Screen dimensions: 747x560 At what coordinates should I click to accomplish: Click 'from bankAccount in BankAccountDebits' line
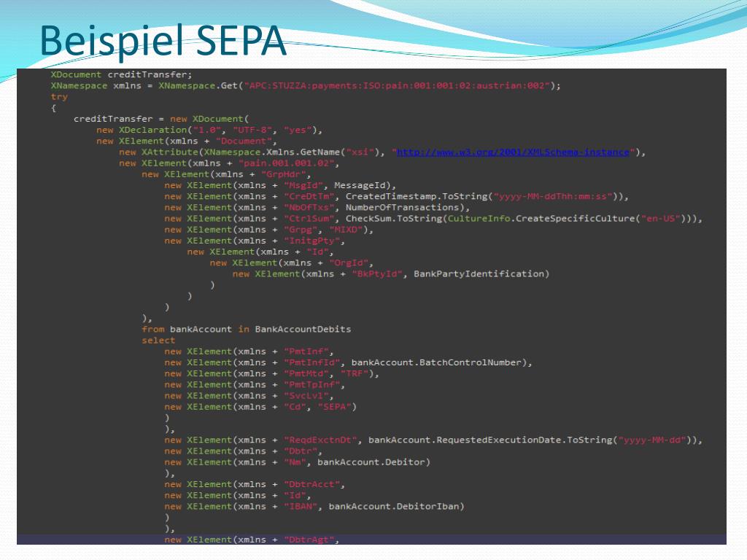(247, 330)
